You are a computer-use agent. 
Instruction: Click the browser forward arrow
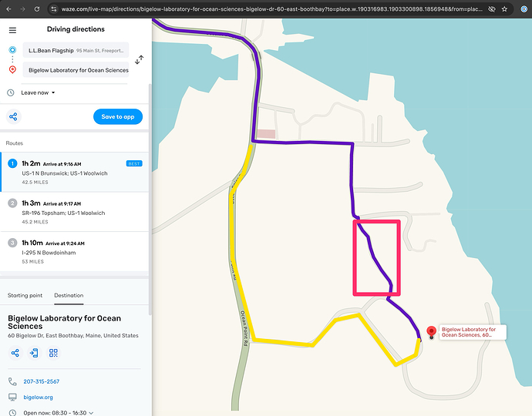click(22, 9)
